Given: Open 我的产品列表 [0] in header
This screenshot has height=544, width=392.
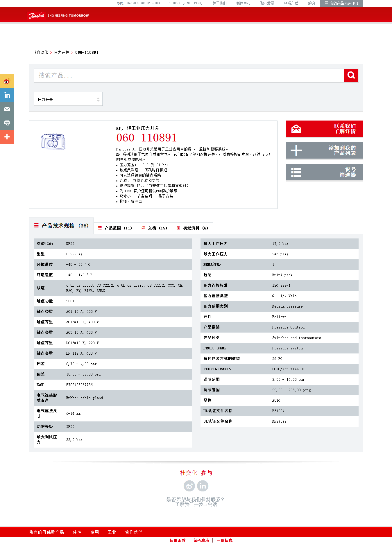Looking at the screenshot, I should [341, 3].
